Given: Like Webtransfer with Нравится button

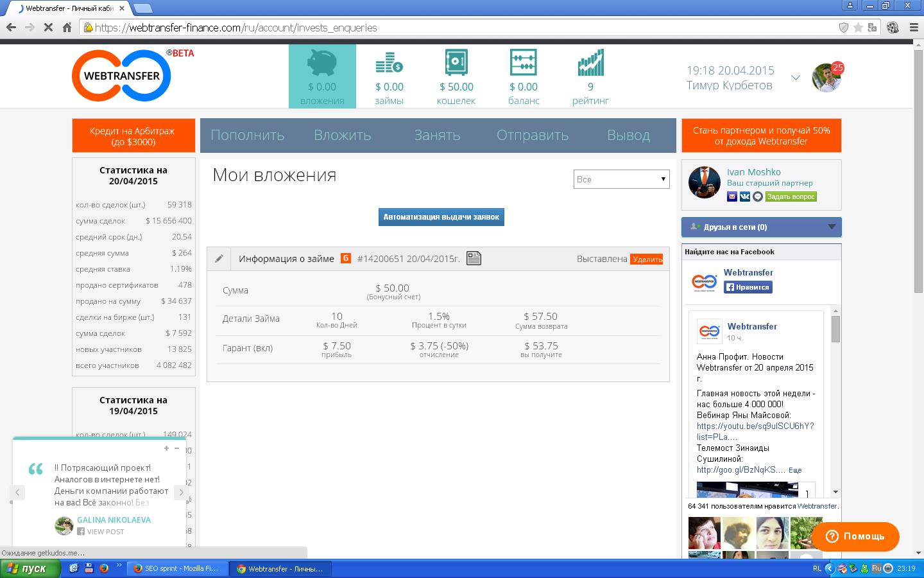Looking at the screenshot, I should point(748,287).
